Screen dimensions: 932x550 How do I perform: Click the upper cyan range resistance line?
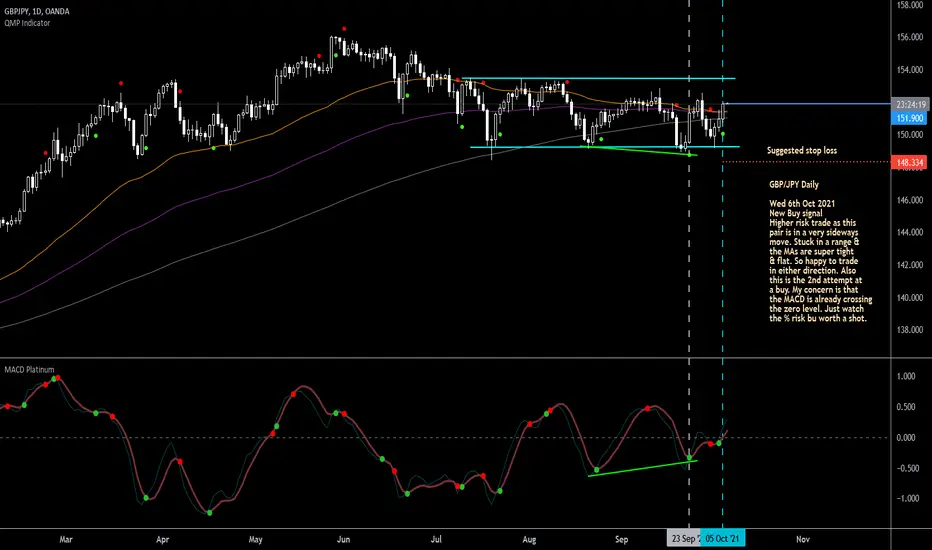[597, 78]
